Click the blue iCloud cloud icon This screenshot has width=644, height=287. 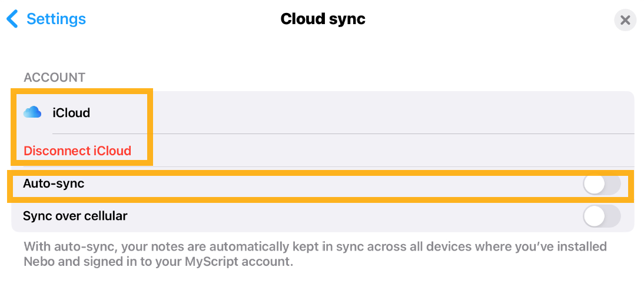[x=32, y=112]
